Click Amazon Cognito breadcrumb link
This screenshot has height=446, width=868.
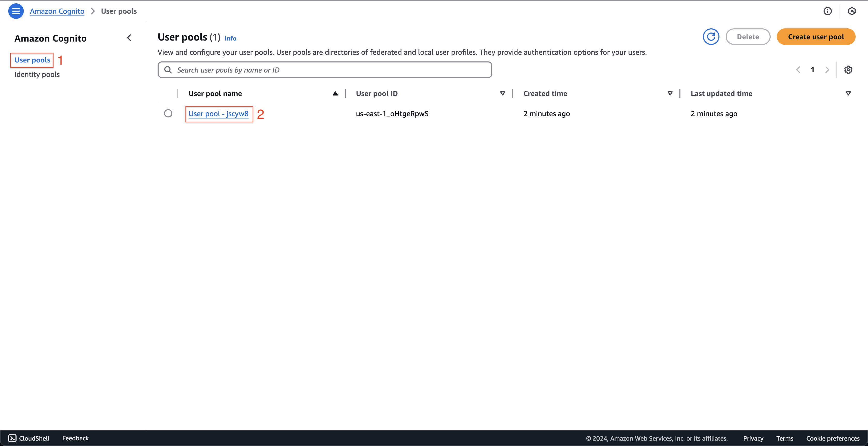[x=57, y=11]
